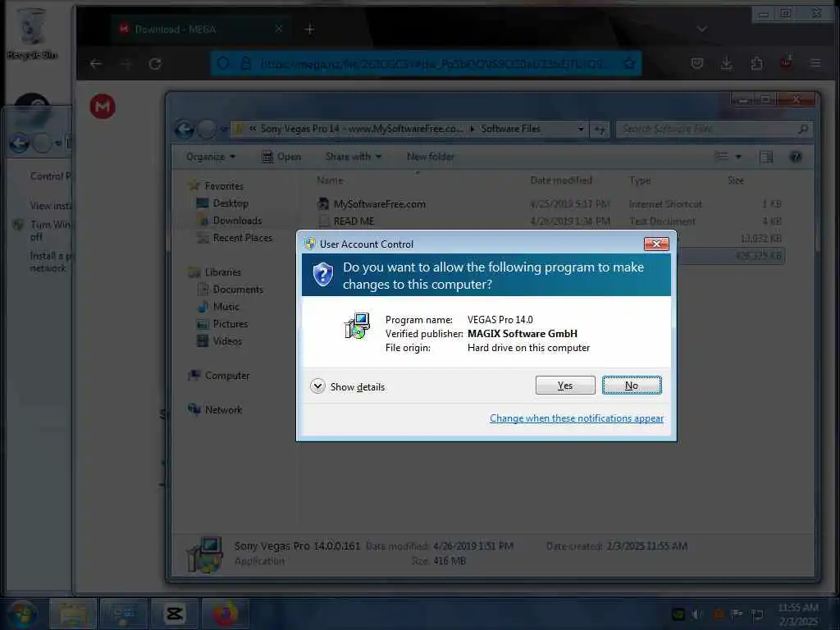The image size is (840, 630).
Task: Select the READ ME text file
Action: pos(354,221)
